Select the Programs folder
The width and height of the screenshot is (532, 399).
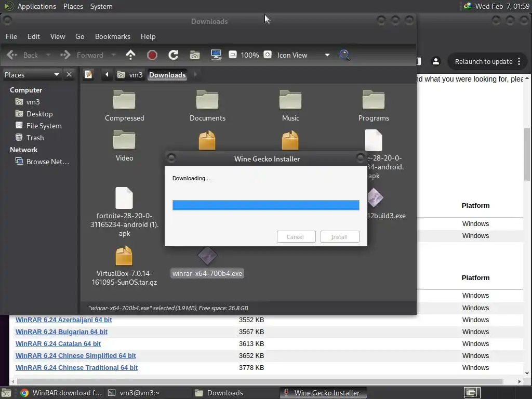[x=374, y=106]
